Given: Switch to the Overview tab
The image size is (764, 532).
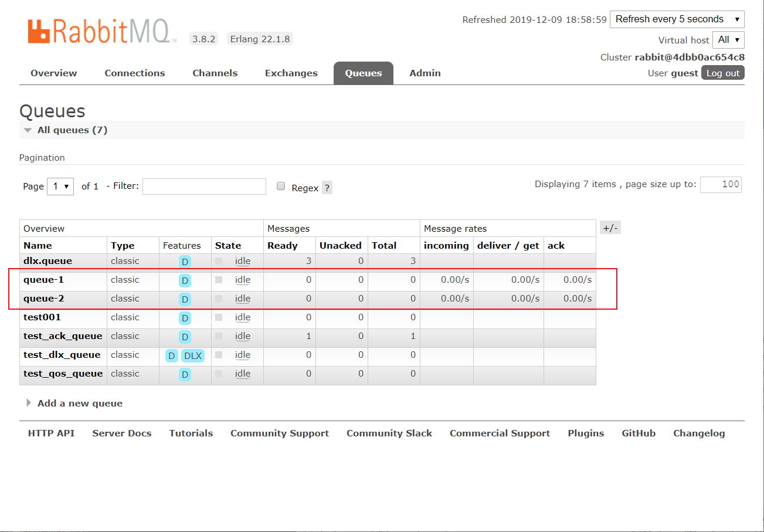Looking at the screenshot, I should (54, 73).
